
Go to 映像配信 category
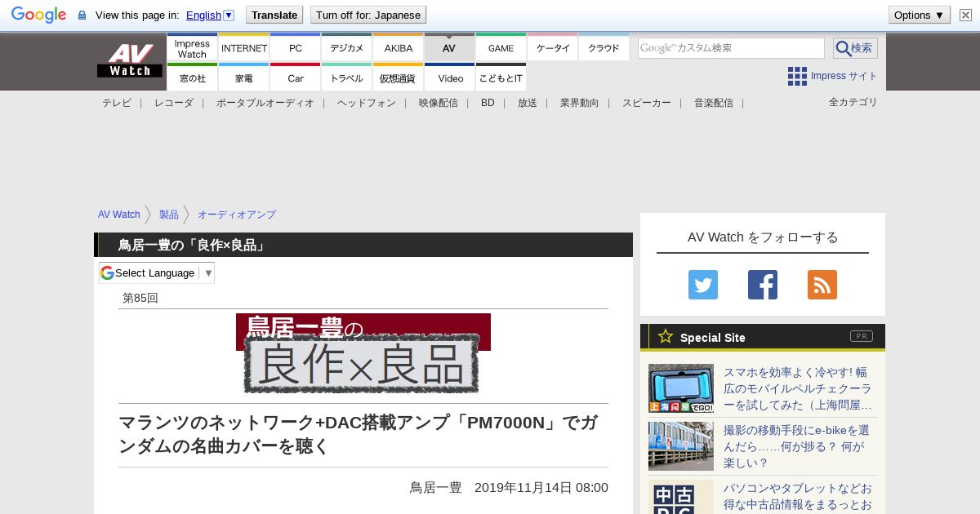[x=439, y=103]
